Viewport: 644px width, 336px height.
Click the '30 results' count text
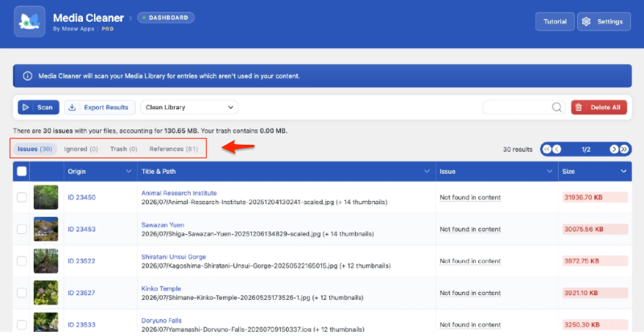pyautogui.click(x=518, y=150)
